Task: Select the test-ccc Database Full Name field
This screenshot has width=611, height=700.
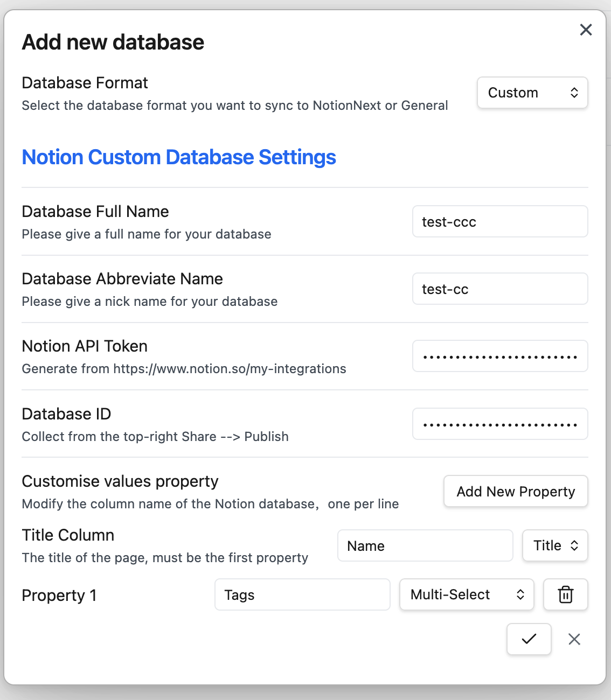Action: coord(499,221)
